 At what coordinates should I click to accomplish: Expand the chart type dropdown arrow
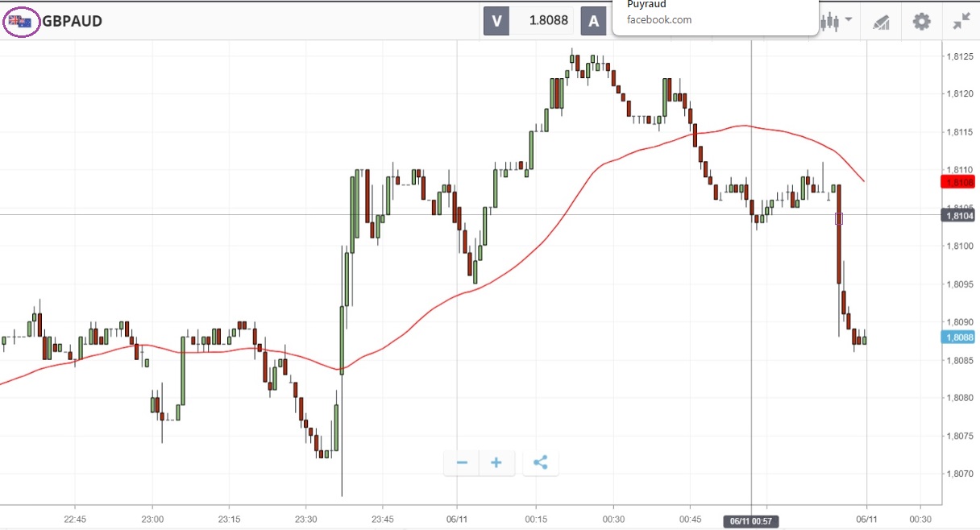pyautogui.click(x=849, y=19)
